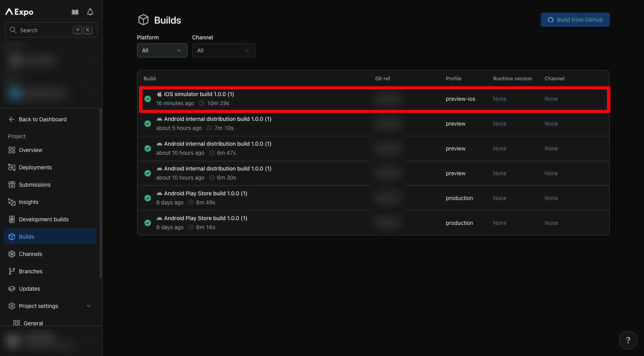
Task: Click the Branches git icon in sidebar
Action: coord(12,271)
